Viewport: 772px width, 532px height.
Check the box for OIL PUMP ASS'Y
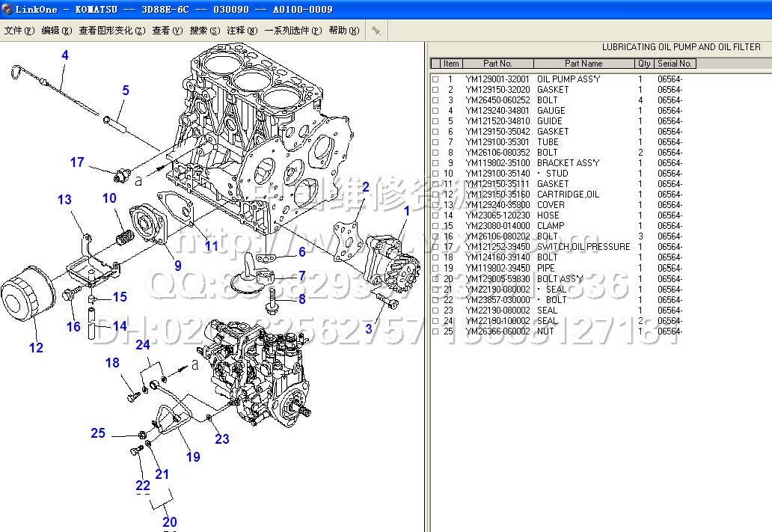tap(435, 79)
